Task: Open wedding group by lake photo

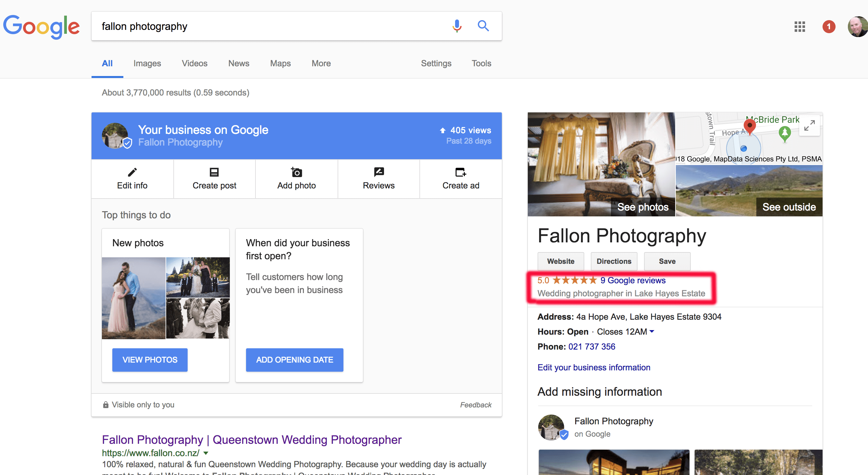Action: (198, 277)
